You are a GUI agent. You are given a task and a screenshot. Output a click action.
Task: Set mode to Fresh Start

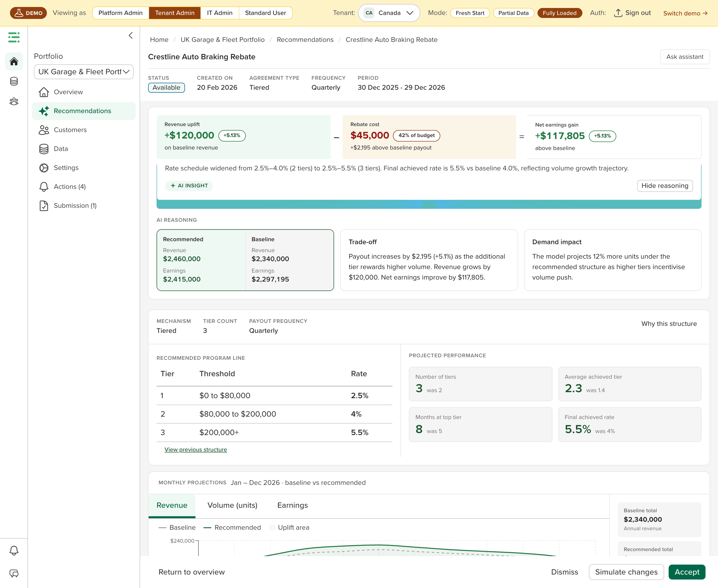tap(470, 13)
